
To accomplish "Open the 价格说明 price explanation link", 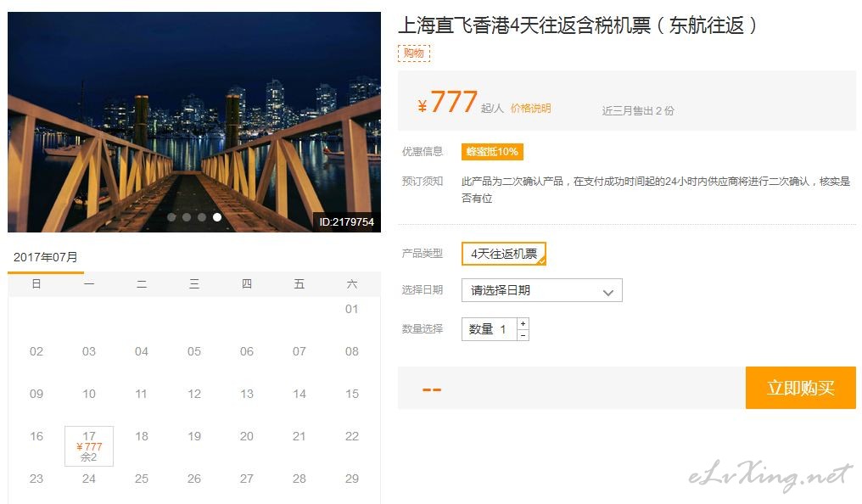I will [x=530, y=109].
